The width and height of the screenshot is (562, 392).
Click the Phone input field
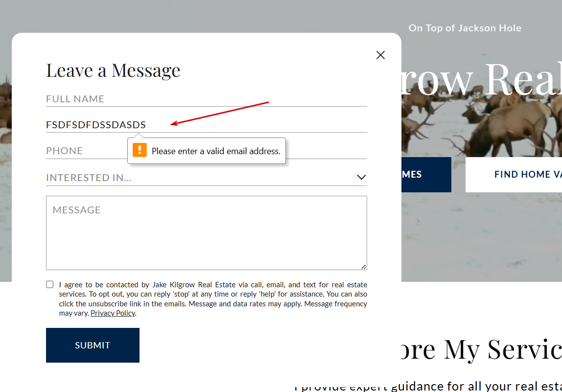(x=207, y=151)
